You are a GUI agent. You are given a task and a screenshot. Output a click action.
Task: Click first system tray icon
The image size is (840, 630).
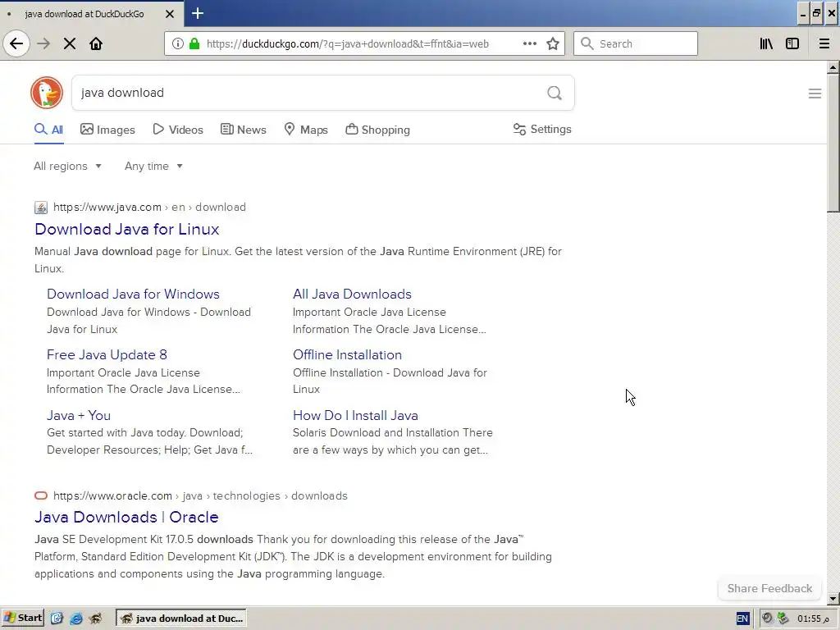tap(767, 619)
